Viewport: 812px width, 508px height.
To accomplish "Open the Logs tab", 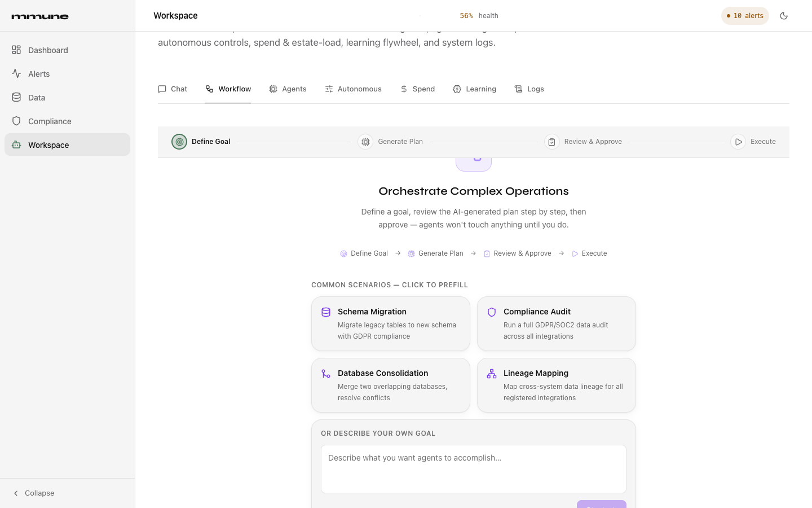I will pyautogui.click(x=529, y=89).
